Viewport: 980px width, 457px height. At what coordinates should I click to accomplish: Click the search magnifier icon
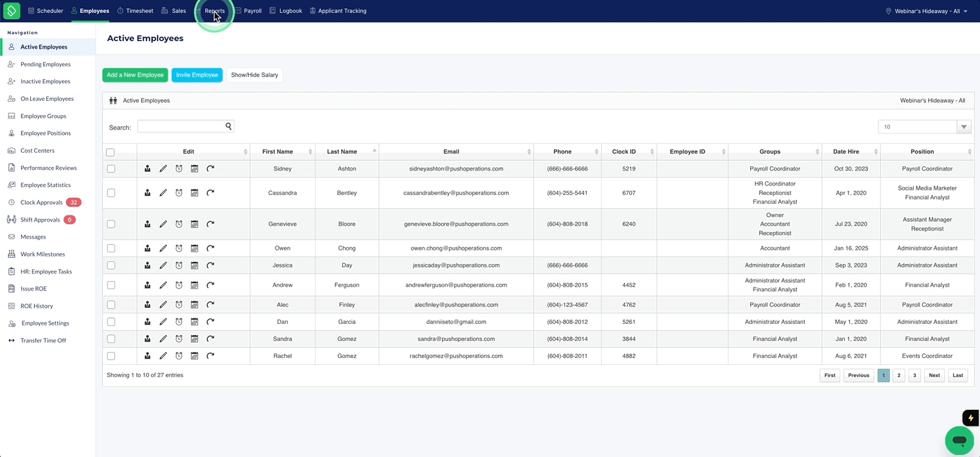coord(229,126)
